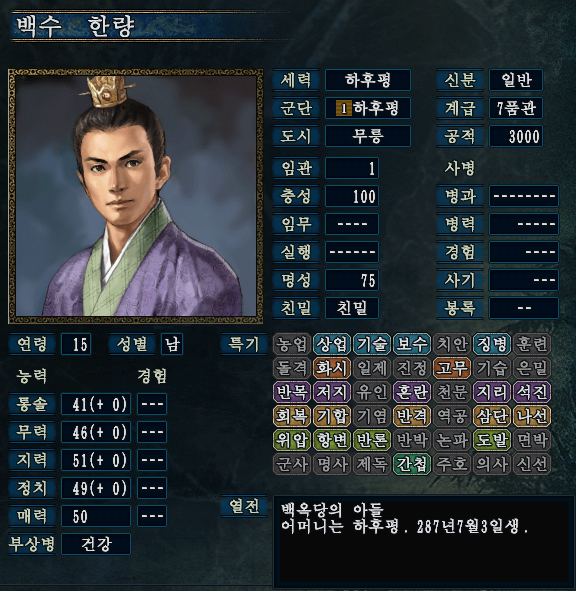Click the 하후평 corps value field
Image resolution: width=576 pixels, height=591 pixels.
point(368,108)
